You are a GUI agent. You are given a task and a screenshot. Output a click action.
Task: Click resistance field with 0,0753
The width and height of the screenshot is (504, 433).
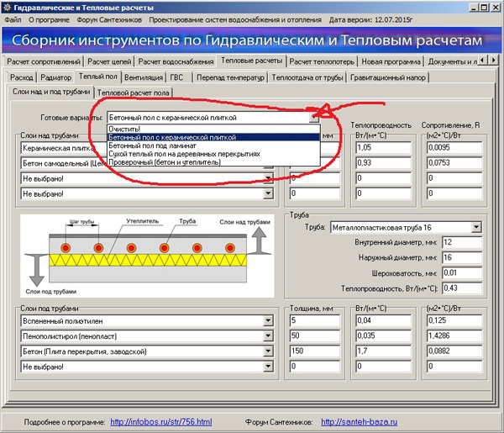[454, 163]
